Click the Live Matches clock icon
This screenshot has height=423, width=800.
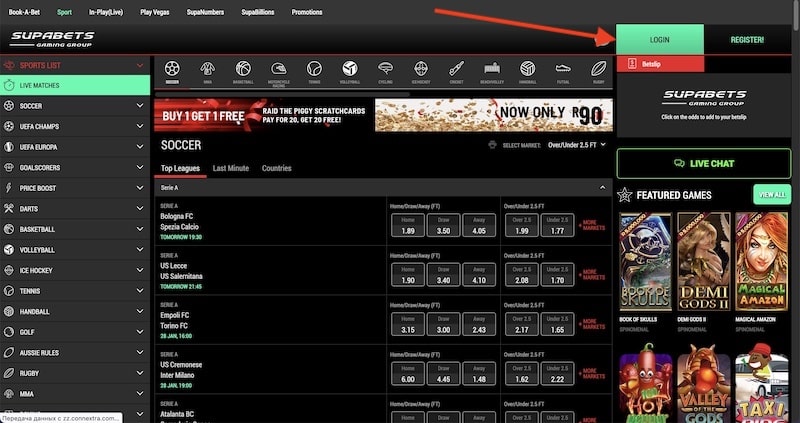coord(9,85)
